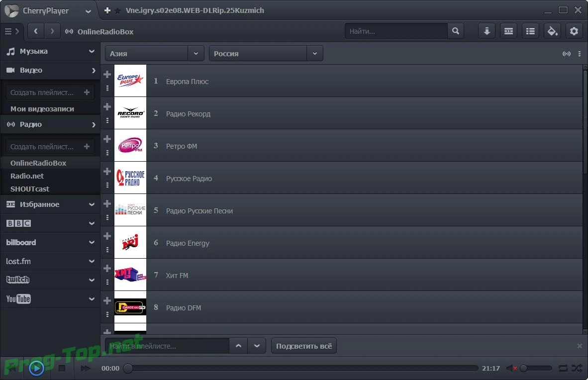
Task: Close the playlist search bar
Action: tap(580, 346)
